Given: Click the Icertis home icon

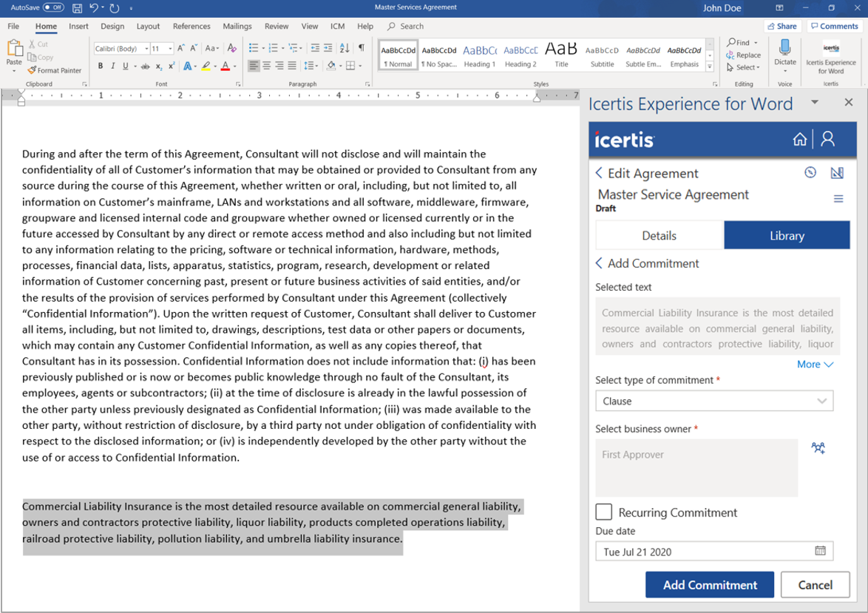Looking at the screenshot, I should pos(799,139).
